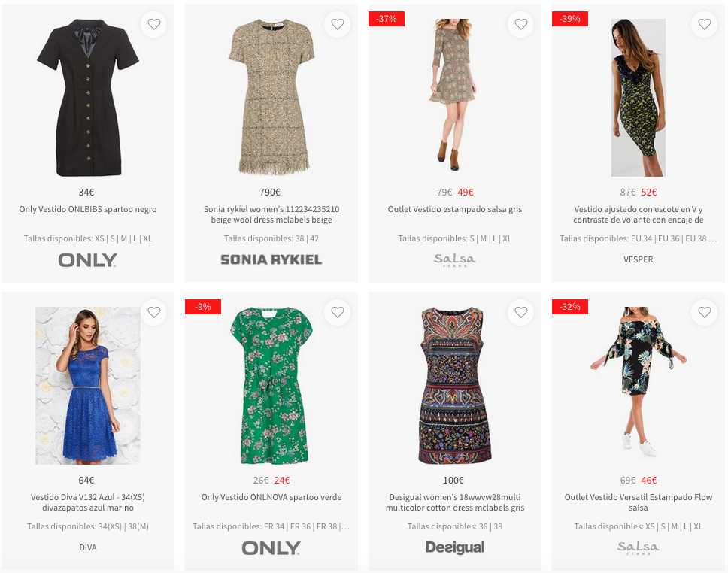The height and width of the screenshot is (573, 728).
Task: Save green Only ONLNOVA dress to favorites
Action: pyautogui.click(x=338, y=312)
